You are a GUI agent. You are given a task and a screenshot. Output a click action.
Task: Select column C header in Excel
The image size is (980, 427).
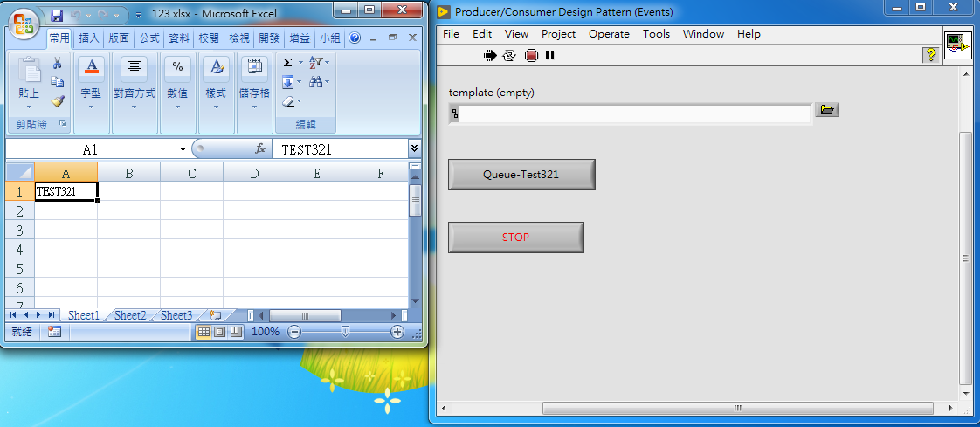point(191,173)
